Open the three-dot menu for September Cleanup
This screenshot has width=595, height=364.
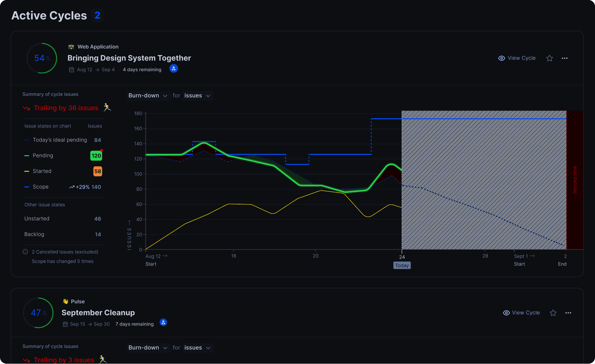[568, 313]
